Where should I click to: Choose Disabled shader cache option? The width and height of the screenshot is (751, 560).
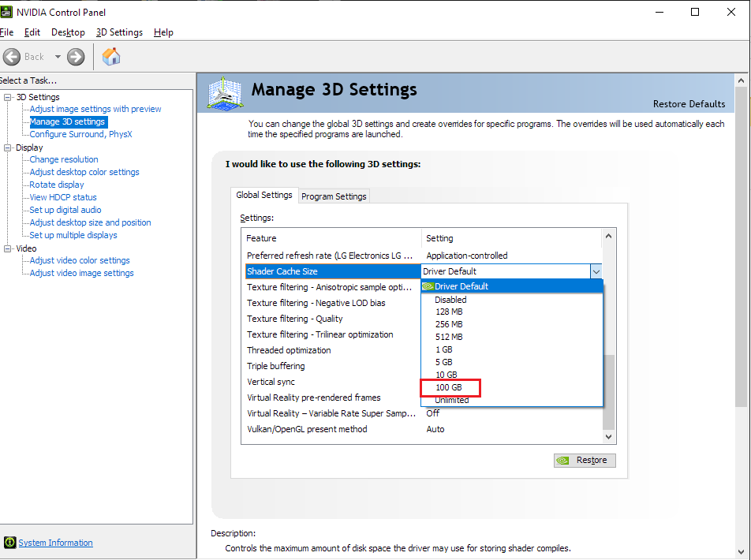pos(511,300)
